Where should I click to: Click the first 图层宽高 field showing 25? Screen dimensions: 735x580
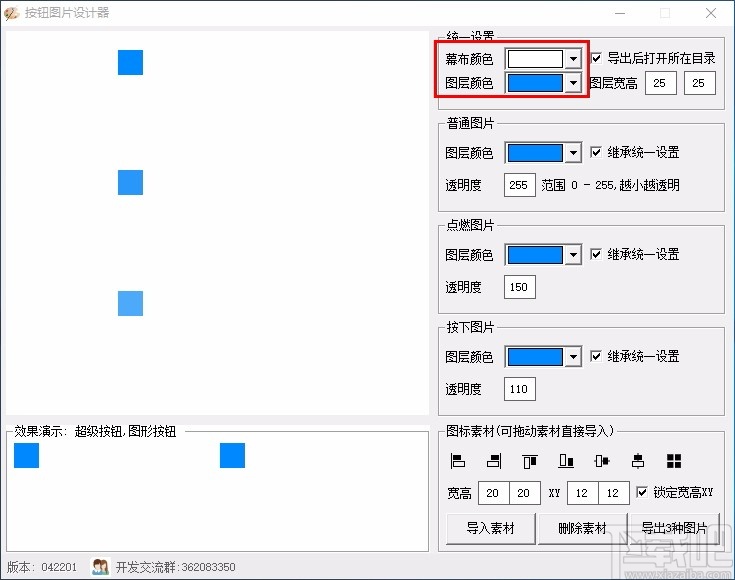coord(661,83)
